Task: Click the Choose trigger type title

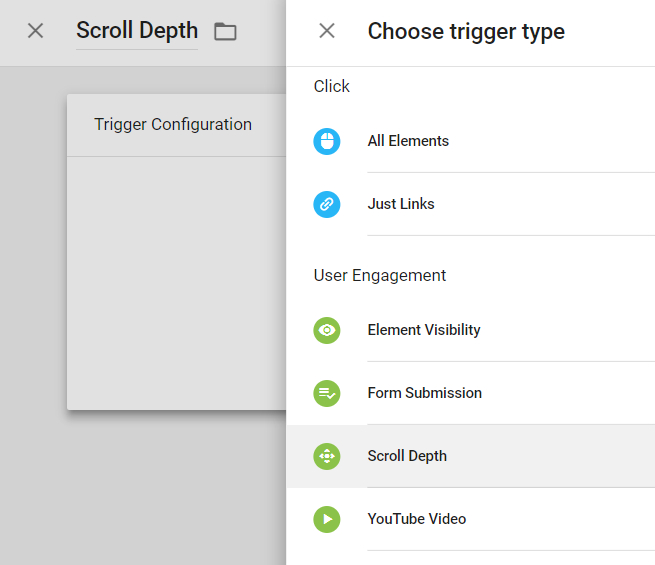Action: tap(466, 31)
